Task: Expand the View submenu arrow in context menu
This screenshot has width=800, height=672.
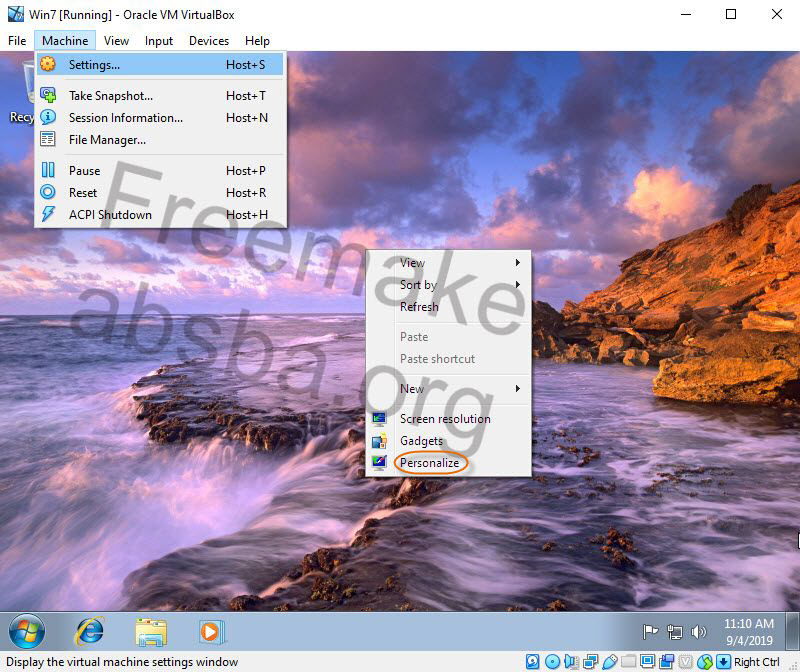Action: point(517,263)
